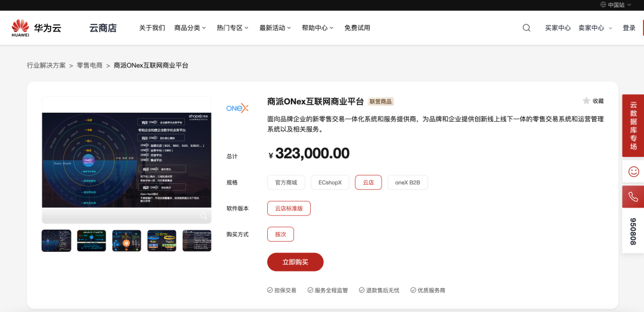
Task: Select the oneX B2B specification
Action: 407,183
